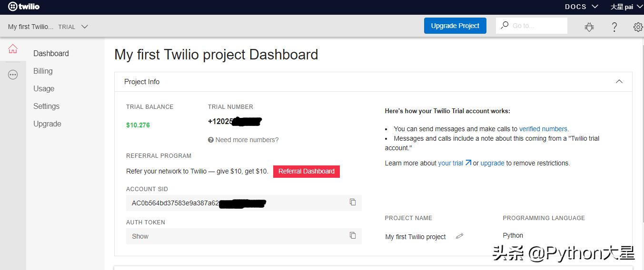Show the hidden Auth Token

140,236
